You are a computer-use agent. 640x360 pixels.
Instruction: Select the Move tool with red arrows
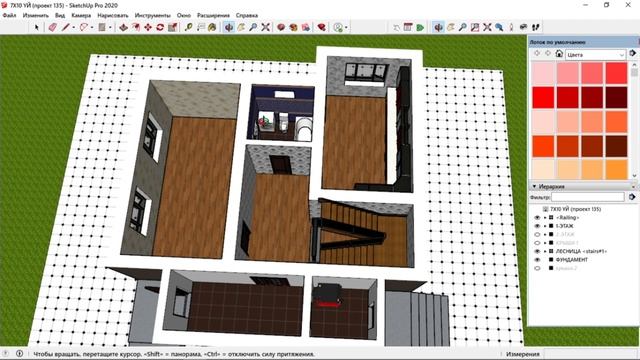(148, 27)
